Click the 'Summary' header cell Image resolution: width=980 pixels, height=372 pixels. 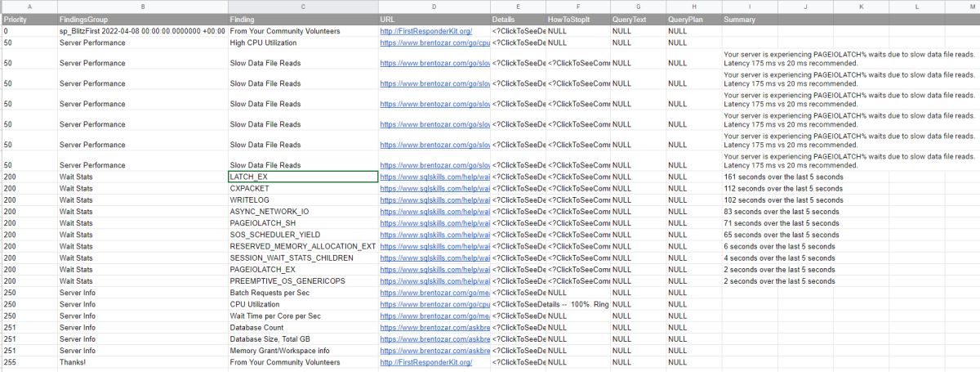[x=750, y=19]
